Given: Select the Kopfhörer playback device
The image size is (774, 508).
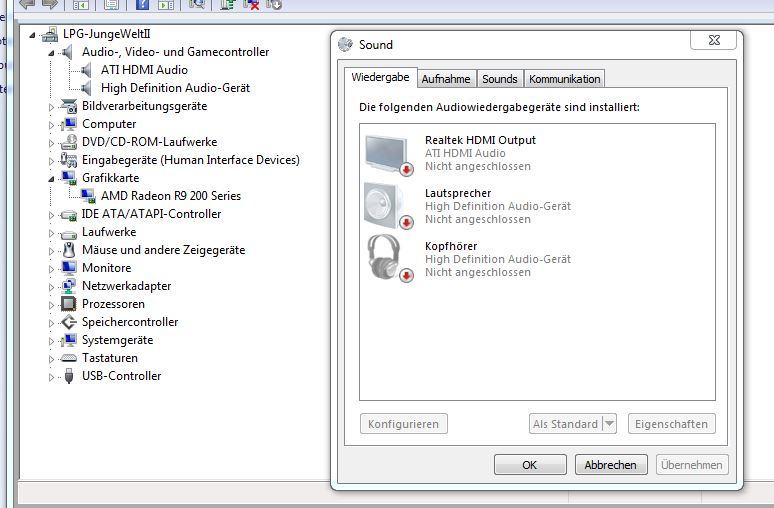Looking at the screenshot, I should point(537,259).
